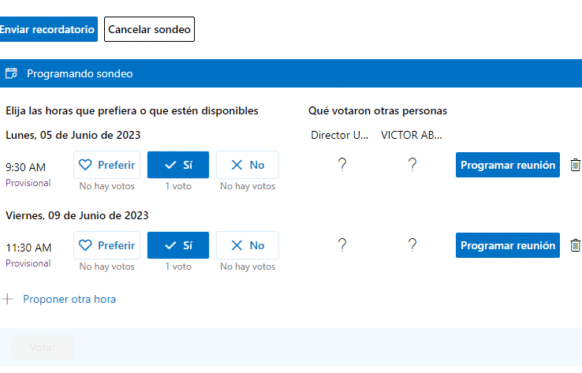The height and width of the screenshot is (373, 582).
Task: Schedule meeting for Viernes 11:30 AM
Action: click(508, 245)
